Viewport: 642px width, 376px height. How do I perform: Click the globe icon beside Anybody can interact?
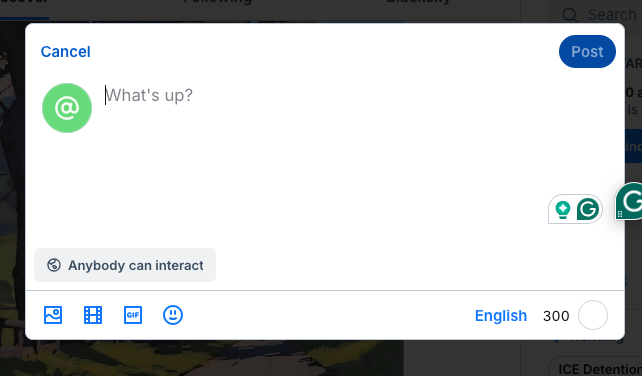54,265
